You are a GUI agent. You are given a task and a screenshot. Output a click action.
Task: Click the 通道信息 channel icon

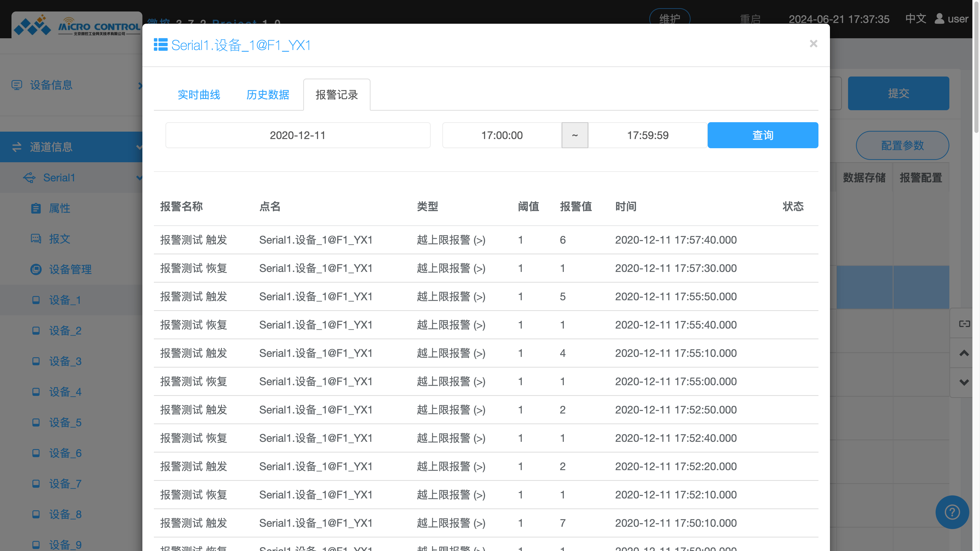[17, 147]
